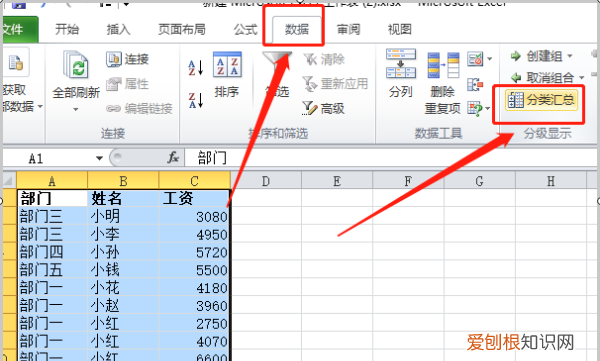
Task: Select salary cell 3080
Action: pos(194,216)
